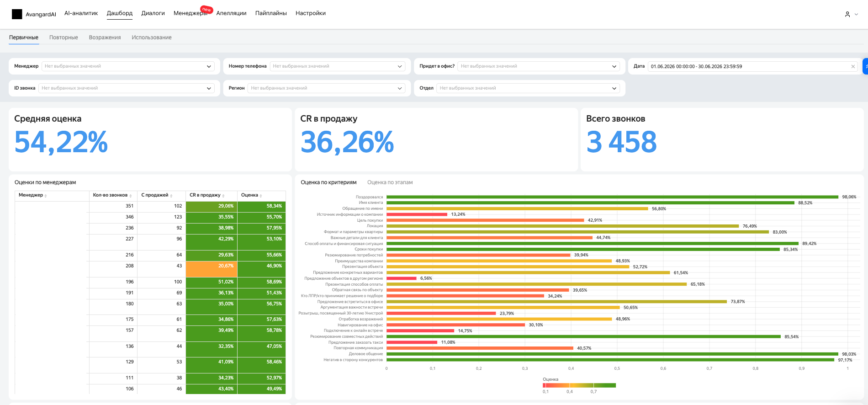Click sales count cell 123
The height and width of the screenshot is (405, 868).
162,217
